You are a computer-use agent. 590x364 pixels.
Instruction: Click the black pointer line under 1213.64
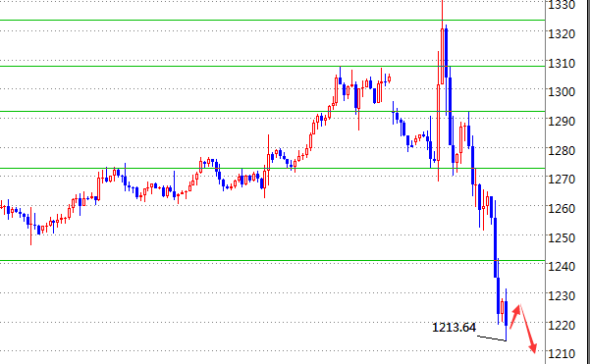(x=492, y=338)
